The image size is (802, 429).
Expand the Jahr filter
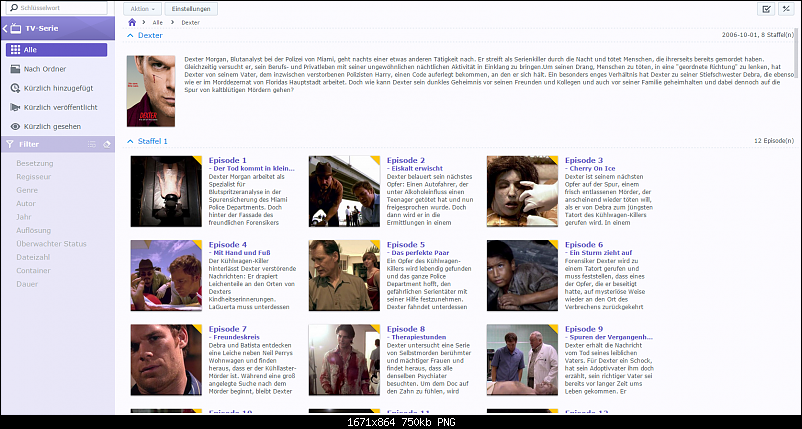coord(24,217)
